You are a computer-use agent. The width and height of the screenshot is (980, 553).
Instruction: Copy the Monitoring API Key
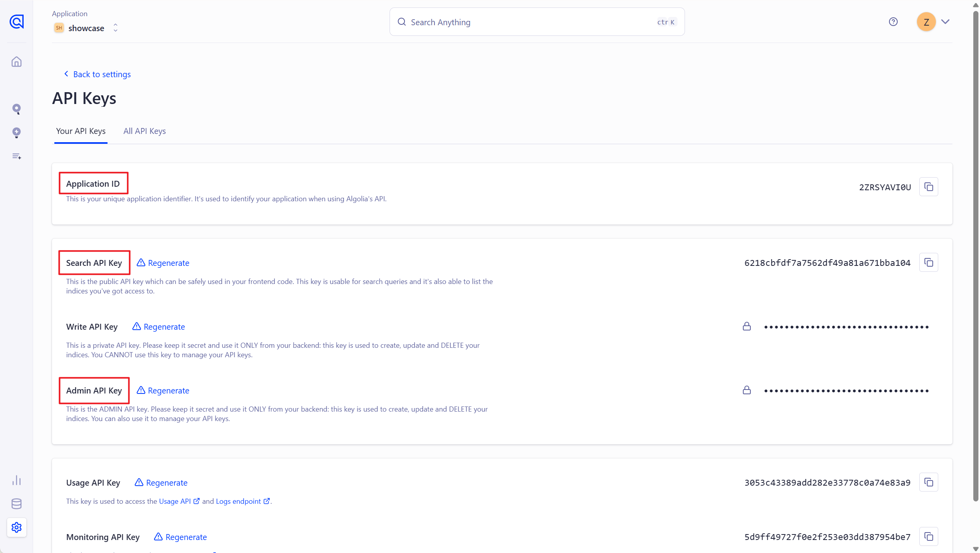(928, 536)
